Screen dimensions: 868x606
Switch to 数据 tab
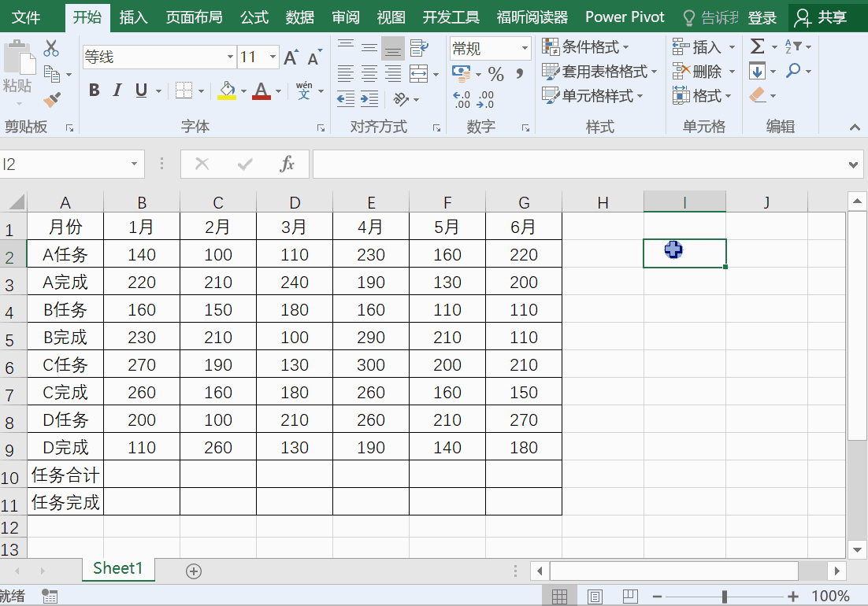coord(299,17)
